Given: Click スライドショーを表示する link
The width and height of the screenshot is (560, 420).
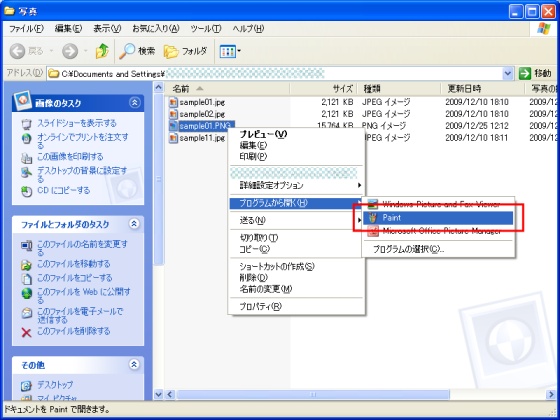Looking at the screenshot, I should point(77,123).
